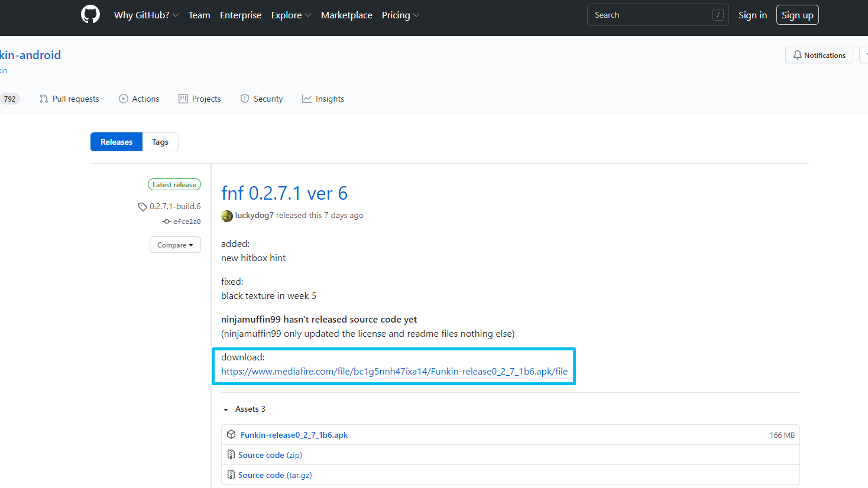Click the tag icon beside 0.2.7.1-build.6
The height and width of the screenshot is (488, 868).
click(x=142, y=207)
